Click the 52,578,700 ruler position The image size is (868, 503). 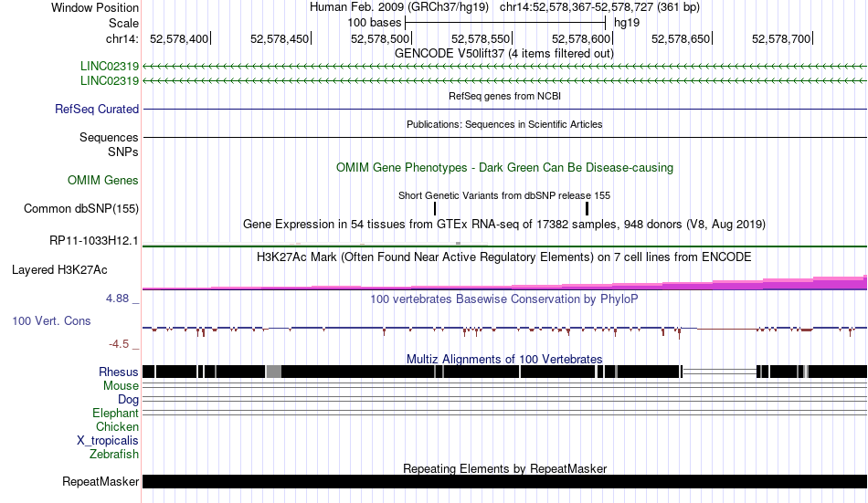pyautogui.click(x=781, y=38)
